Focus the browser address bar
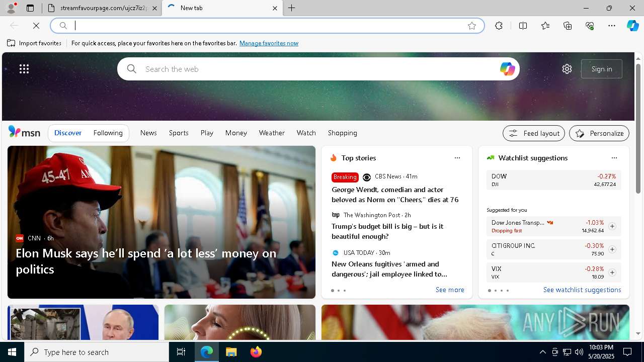The height and width of the screenshot is (362, 644). 267,26
